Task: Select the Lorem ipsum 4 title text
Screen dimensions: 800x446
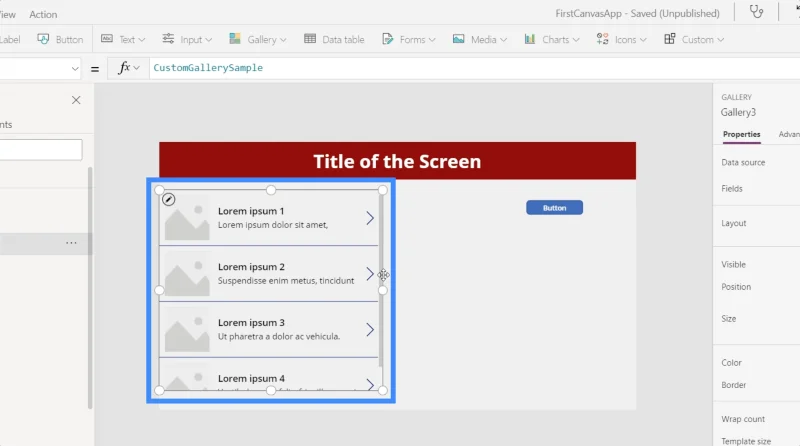Action: (251, 378)
